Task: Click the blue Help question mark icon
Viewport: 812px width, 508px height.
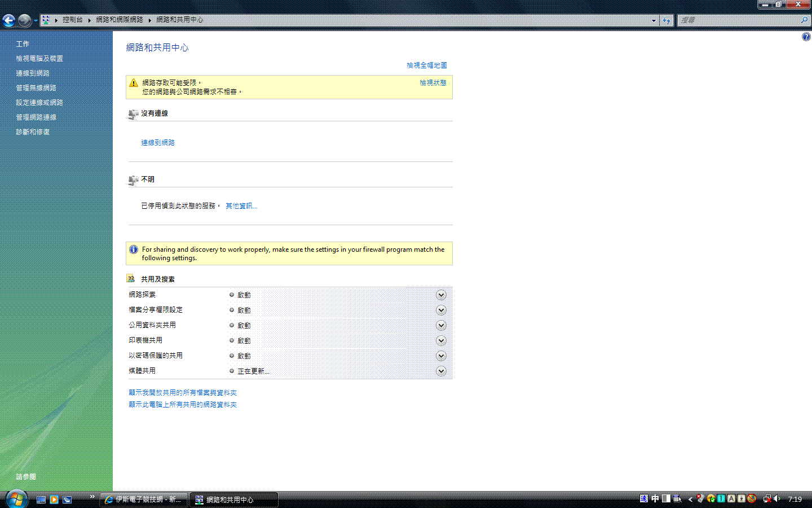Action: pyautogui.click(x=806, y=37)
